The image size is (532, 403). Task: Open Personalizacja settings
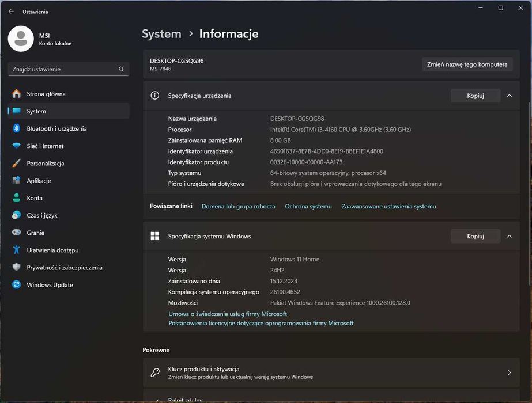(x=69, y=163)
